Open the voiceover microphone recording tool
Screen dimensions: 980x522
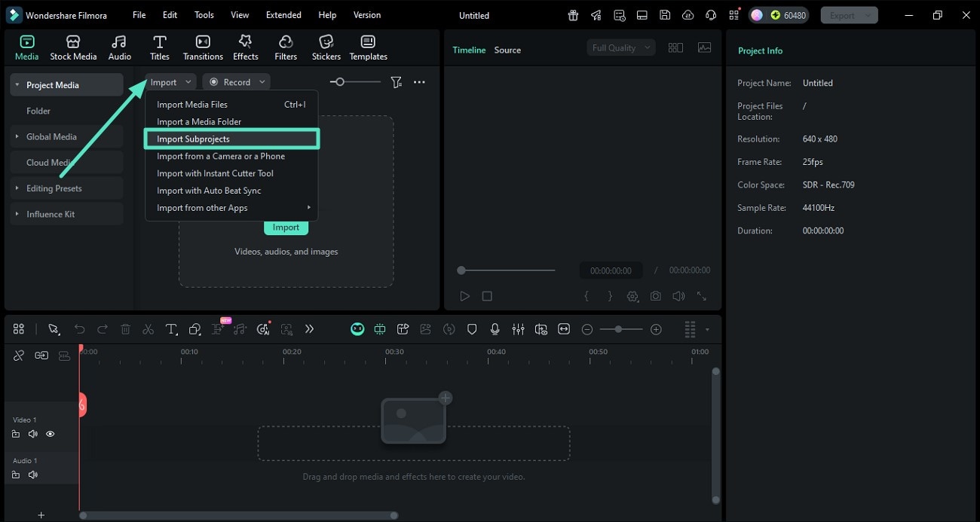pyautogui.click(x=495, y=329)
